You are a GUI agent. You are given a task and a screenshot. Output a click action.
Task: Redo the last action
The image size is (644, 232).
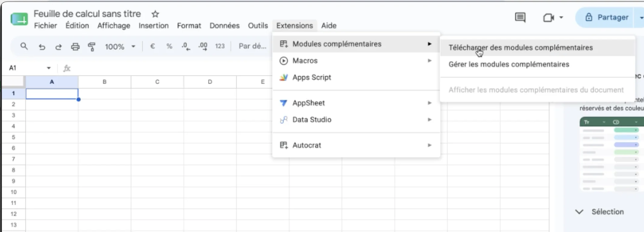click(x=58, y=47)
